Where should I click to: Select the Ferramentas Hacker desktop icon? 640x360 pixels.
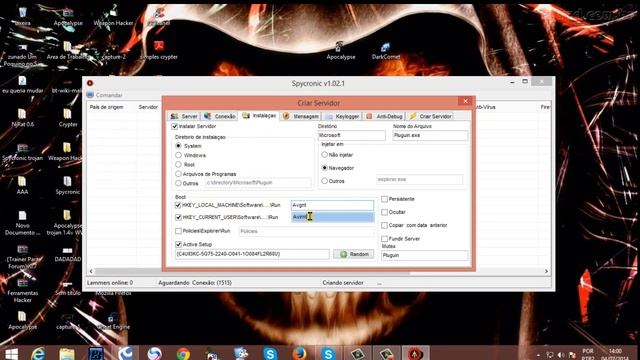22,290
